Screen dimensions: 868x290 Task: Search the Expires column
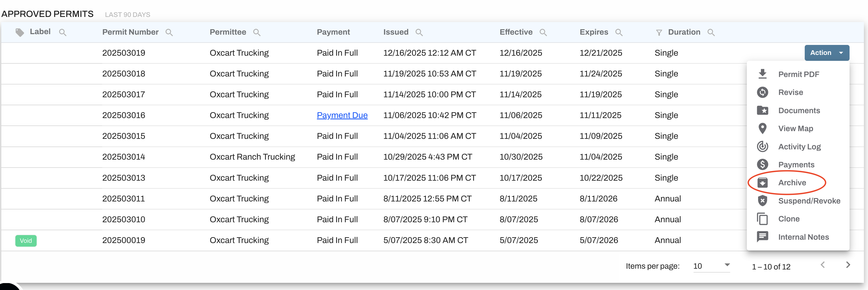click(x=619, y=32)
